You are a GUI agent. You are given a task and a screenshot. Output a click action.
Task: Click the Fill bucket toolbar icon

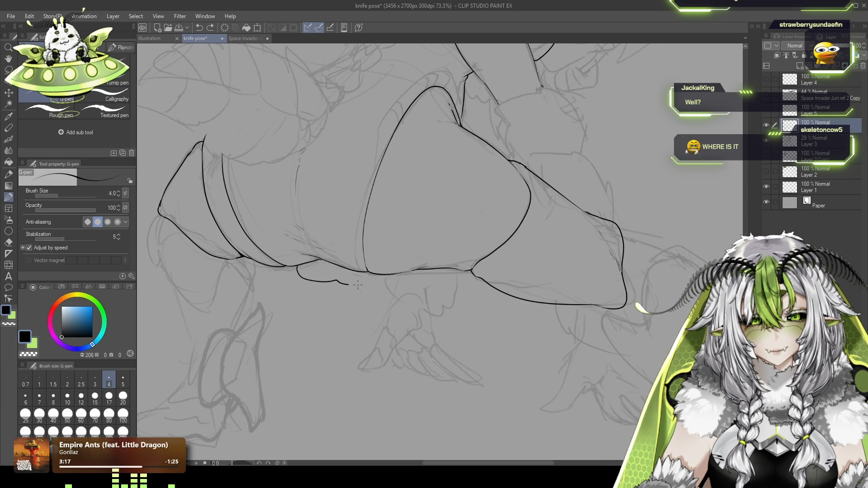[x=246, y=28]
